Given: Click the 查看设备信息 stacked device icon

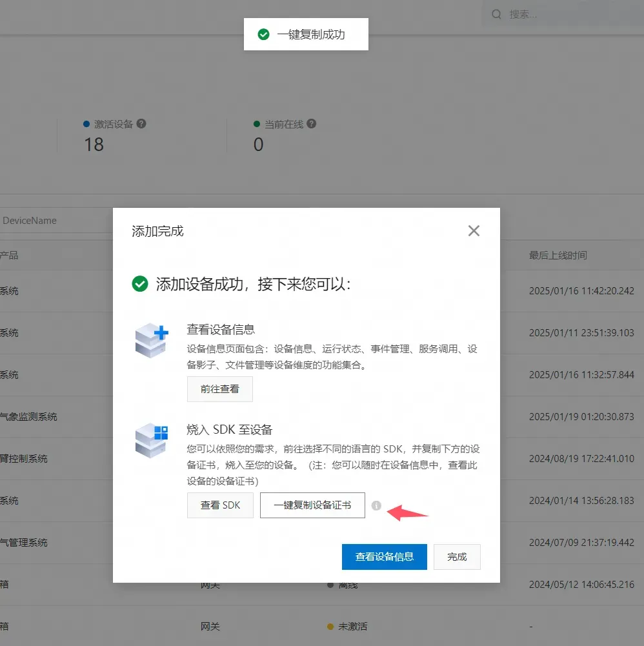Looking at the screenshot, I should 152,340.
